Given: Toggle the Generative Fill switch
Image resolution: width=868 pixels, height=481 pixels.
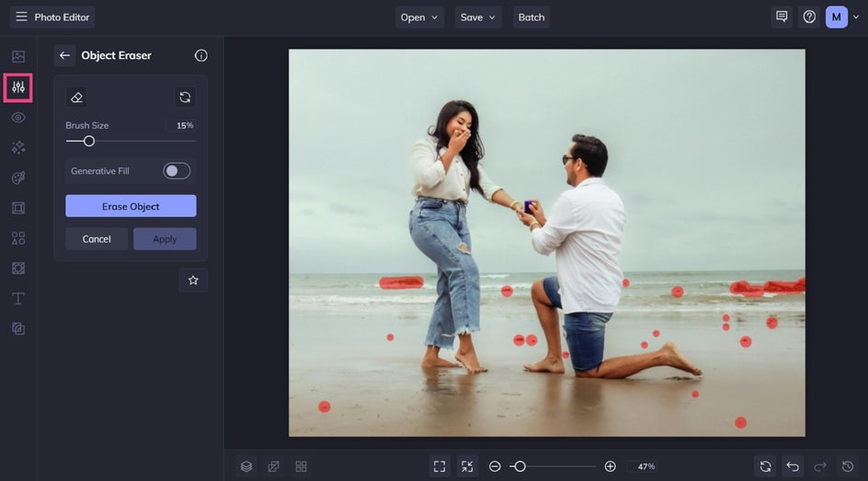Looking at the screenshot, I should (x=177, y=171).
